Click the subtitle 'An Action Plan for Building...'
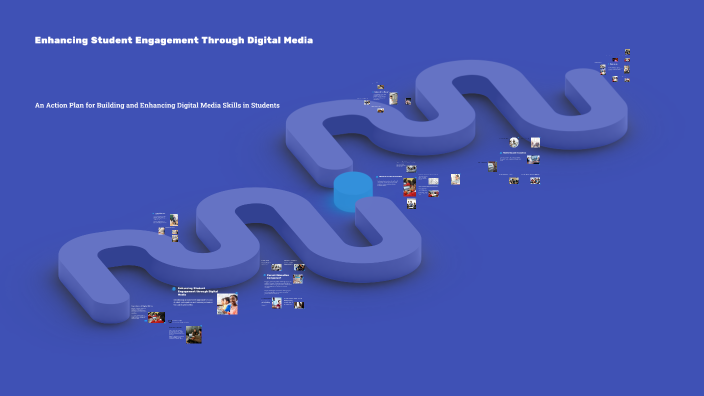The width and height of the screenshot is (704, 396). [157, 106]
